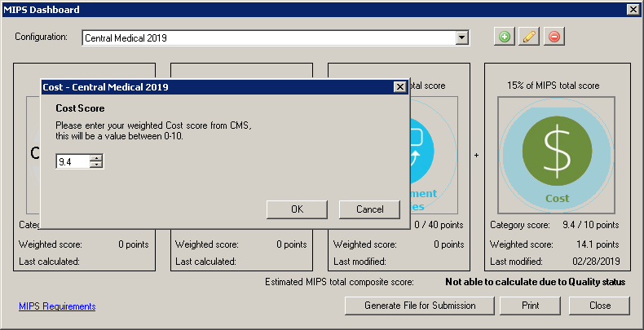Image resolution: width=644 pixels, height=330 pixels.
Task: Expand the Configuration dropdown arrow
Action: click(x=462, y=37)
